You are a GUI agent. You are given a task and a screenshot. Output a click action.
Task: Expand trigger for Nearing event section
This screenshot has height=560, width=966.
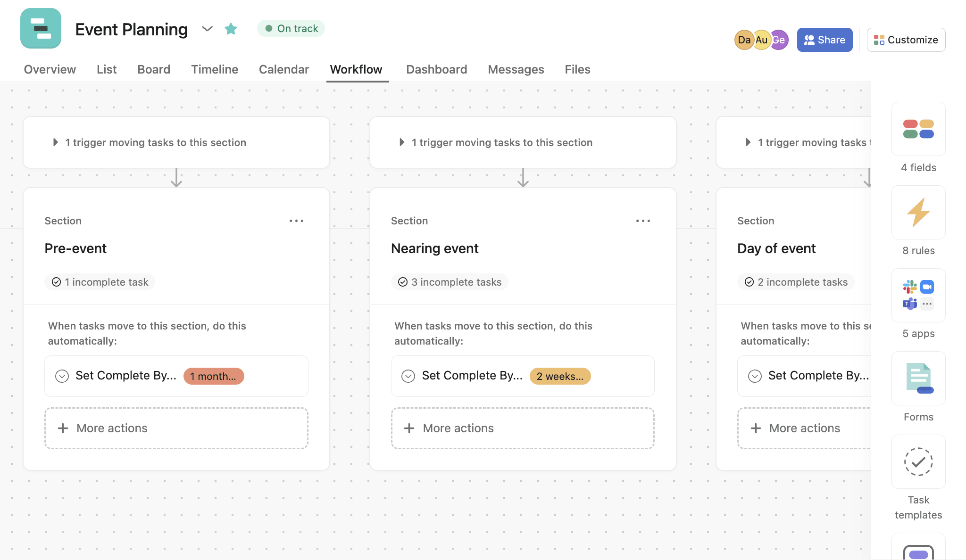(401, 141)
